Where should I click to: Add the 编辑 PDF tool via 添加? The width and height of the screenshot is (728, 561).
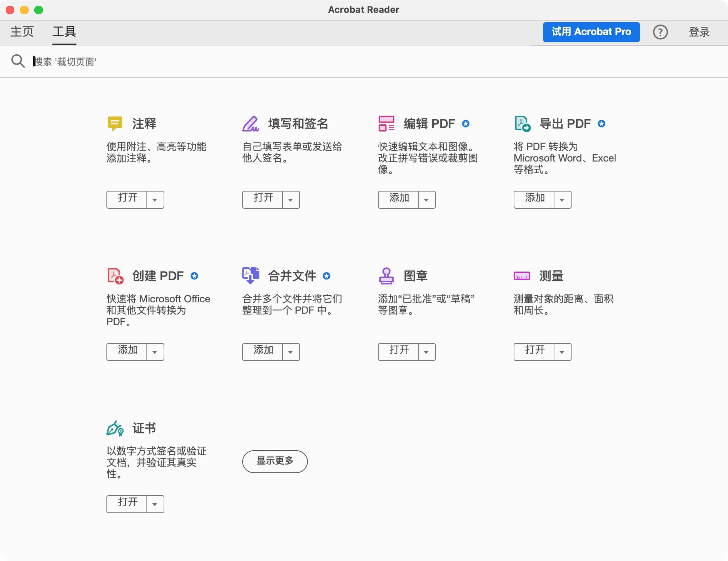pos(398,200)
